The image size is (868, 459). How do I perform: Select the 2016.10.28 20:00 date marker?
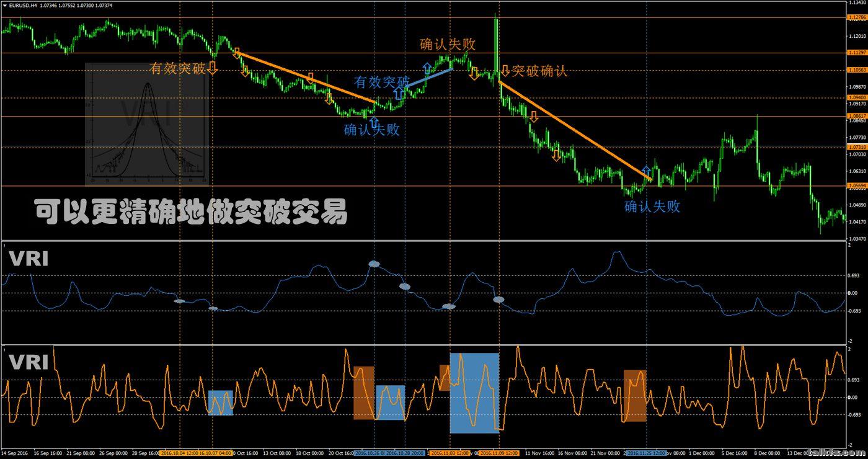pyautogui.click(x=405, y=453)
